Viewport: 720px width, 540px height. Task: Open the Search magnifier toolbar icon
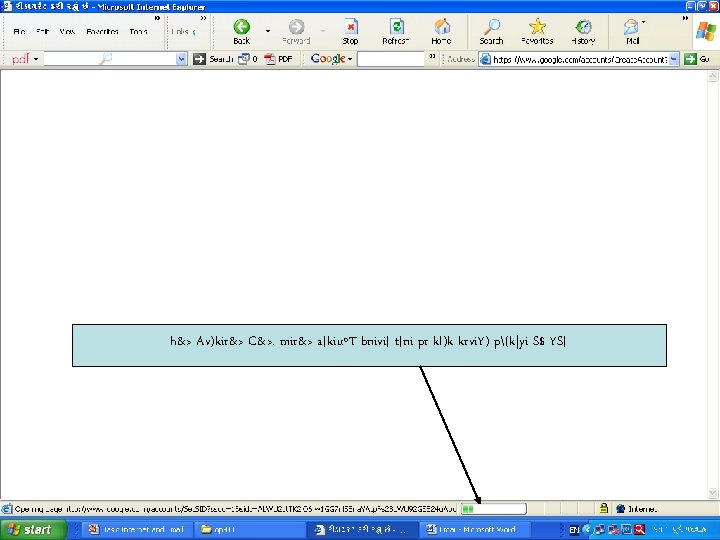[492, 27]
